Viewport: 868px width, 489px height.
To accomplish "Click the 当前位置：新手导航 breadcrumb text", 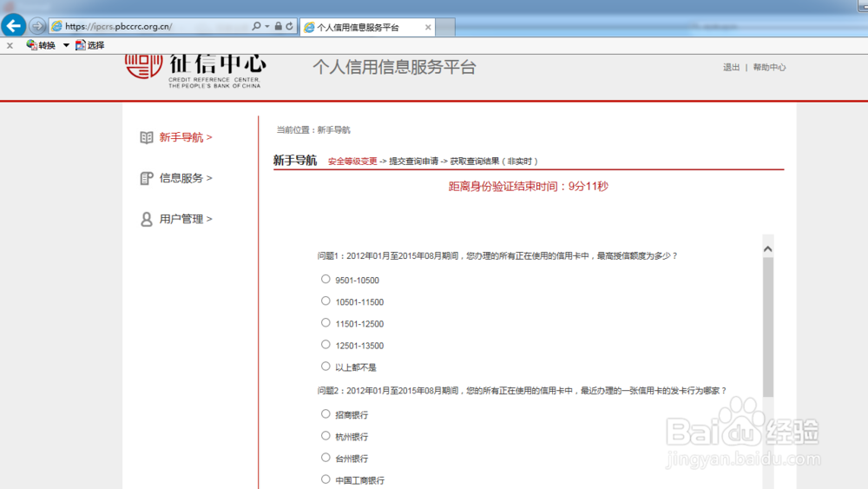I will (x=313, y=130).
